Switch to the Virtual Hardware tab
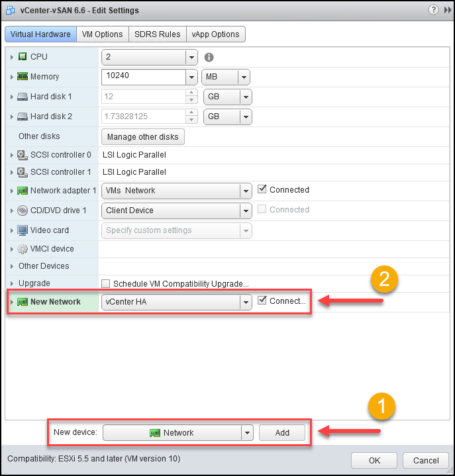 [x=40, y=34]
